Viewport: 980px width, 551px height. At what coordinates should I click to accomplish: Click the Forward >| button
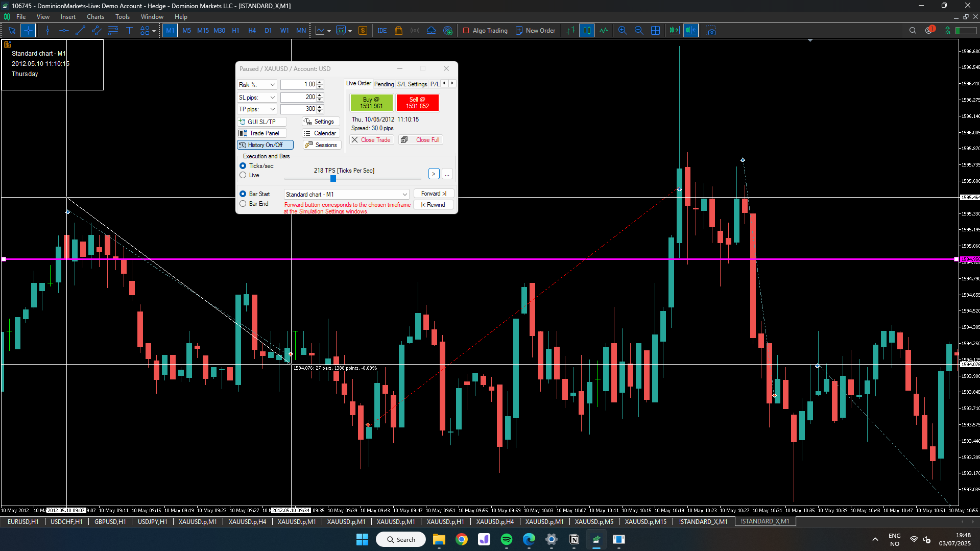pyautogui.click(x=434, y=194)
